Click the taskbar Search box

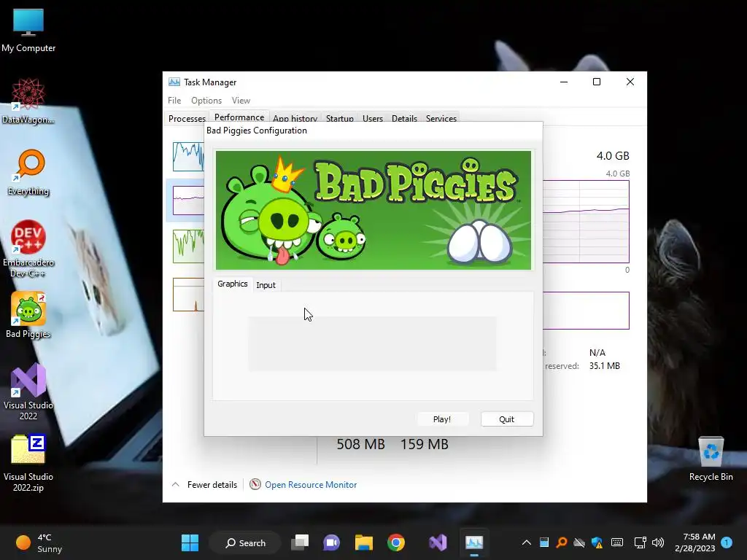click(x=245, y=542)
